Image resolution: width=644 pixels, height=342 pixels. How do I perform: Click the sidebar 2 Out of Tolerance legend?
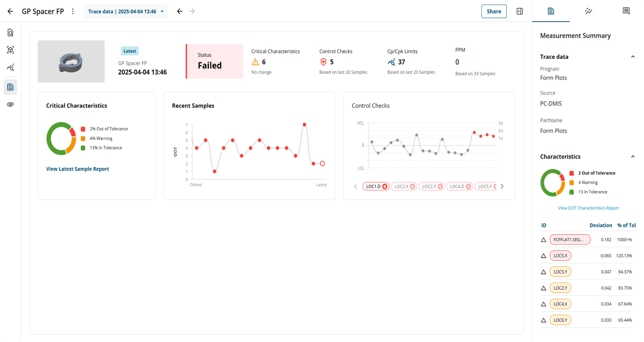(x=593, y=173)
